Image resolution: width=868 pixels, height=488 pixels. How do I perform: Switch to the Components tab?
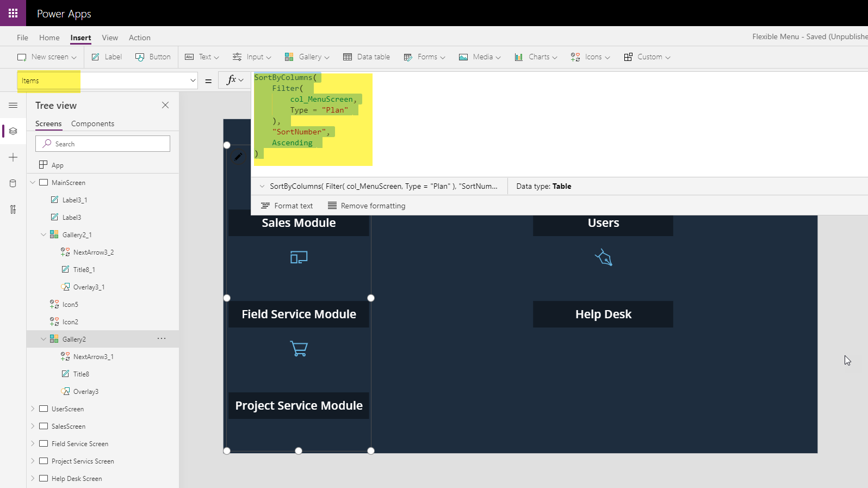92,123
